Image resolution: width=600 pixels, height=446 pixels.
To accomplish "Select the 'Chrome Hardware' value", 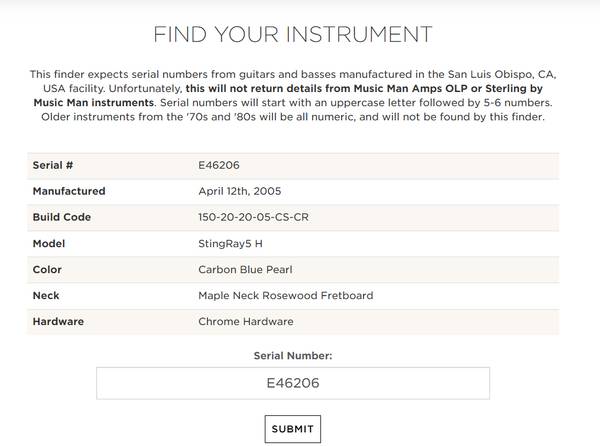I will coord(246,321).
